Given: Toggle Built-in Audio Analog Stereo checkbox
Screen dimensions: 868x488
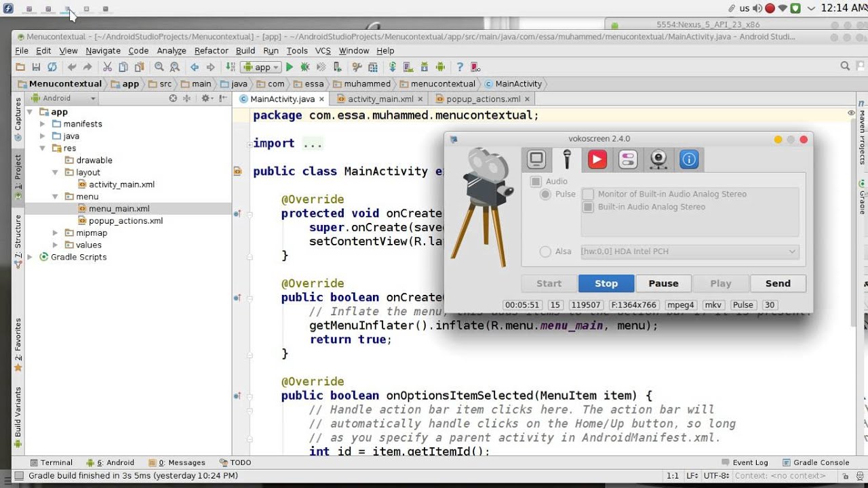Looking at the screenshot, I should pos(588,207).
